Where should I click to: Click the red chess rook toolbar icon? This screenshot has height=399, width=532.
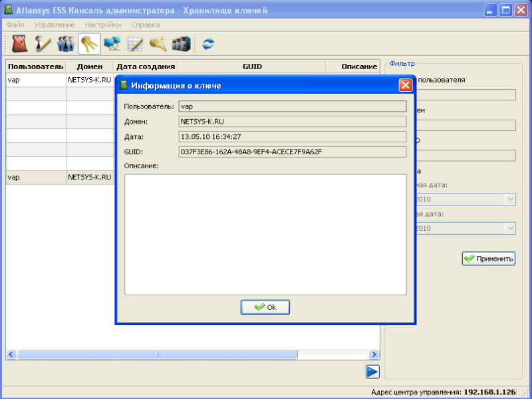click(x=20, y=44)
